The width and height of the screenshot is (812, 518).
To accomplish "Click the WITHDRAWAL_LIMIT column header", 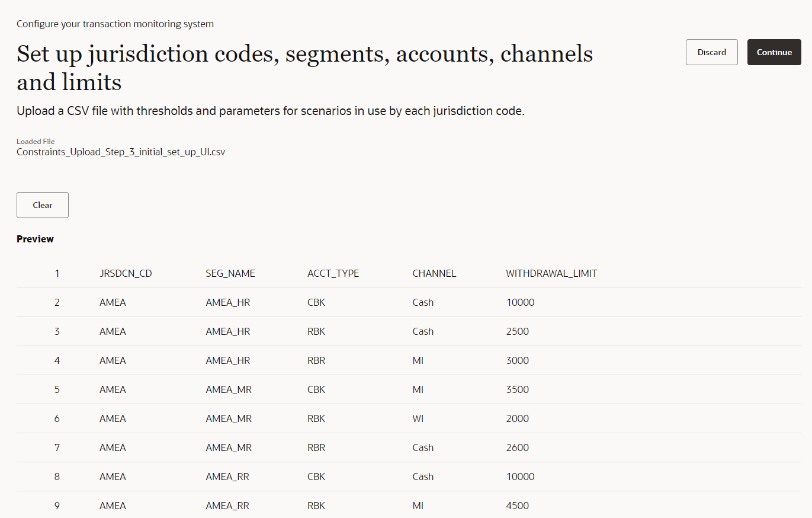I will [551, 274].
